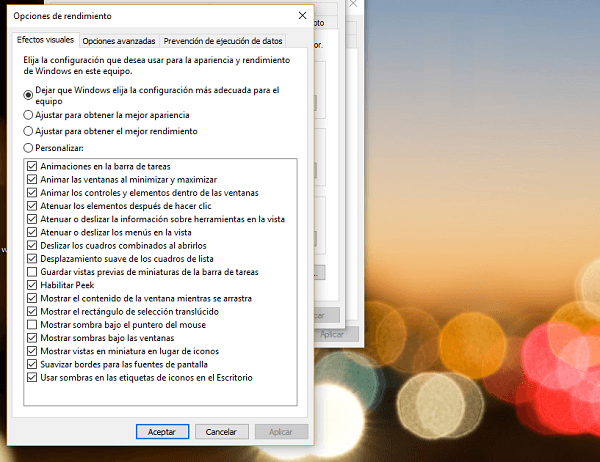The image size is (600, 462).
Task: Uncheck 'Mostrar vistas en miniatura en lugar de iconos'
Action: (33, 351)
